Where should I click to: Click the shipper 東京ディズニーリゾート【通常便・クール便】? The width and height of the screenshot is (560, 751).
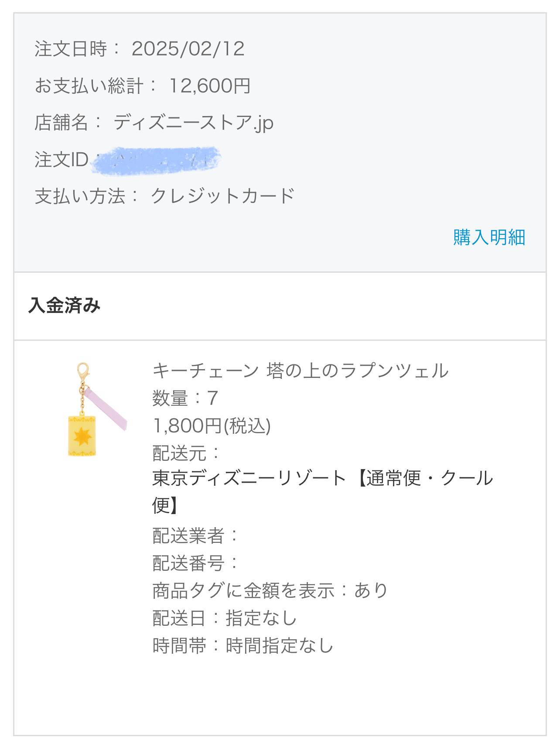[323, 492]
